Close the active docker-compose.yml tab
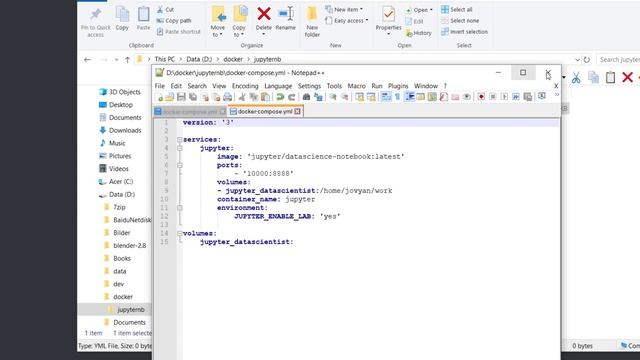 pyautogui.click(x=298, y=111)
